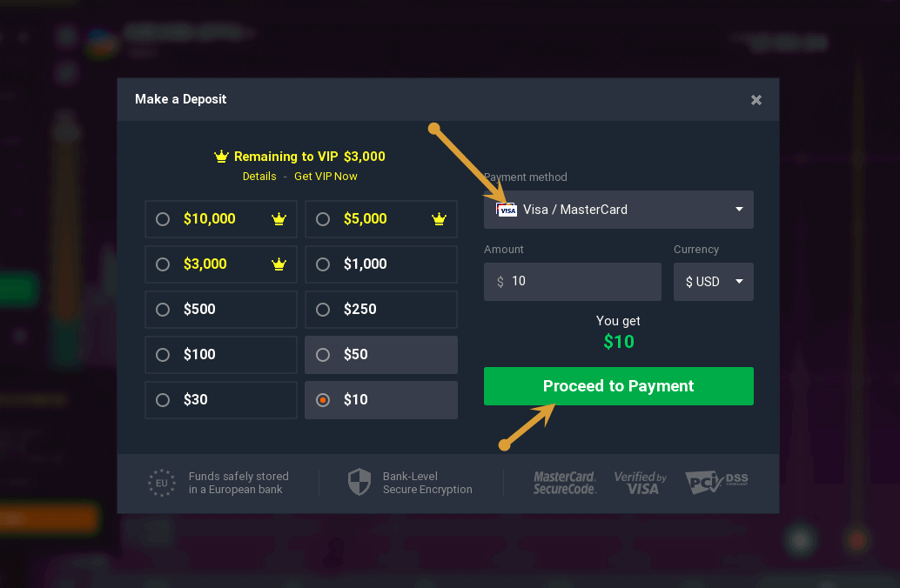Choose the $50 deposit radio option
Screen dimensions: 900x588
(x=381, y=355)
